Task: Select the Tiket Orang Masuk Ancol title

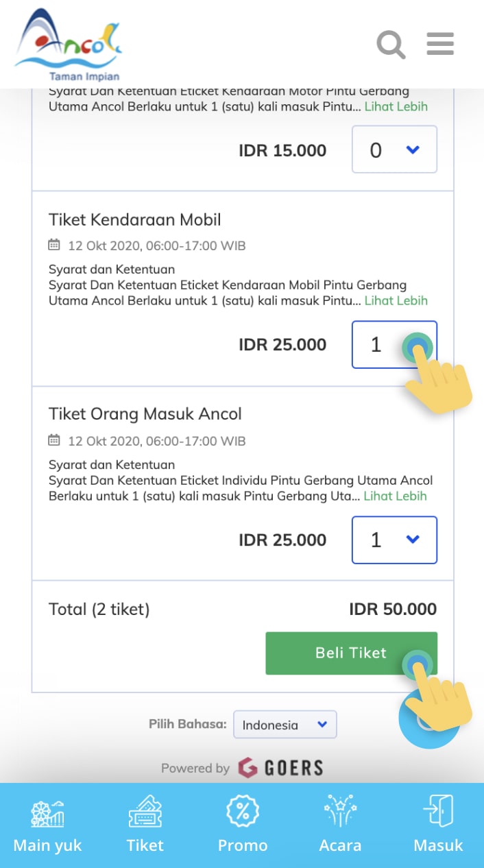Action: pos(145,414)
